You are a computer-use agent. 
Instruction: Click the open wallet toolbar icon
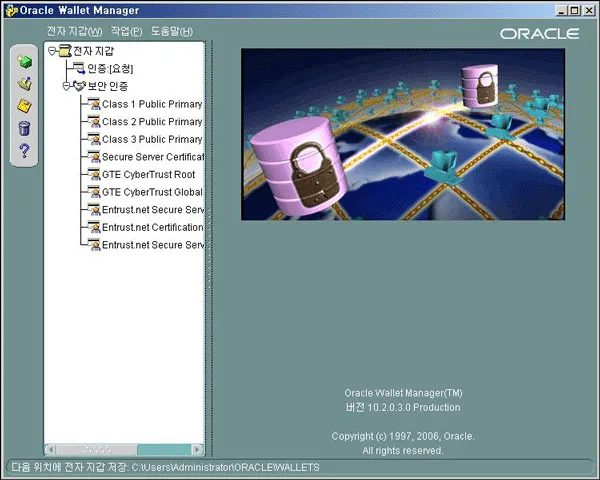click(x=24, y=83)
